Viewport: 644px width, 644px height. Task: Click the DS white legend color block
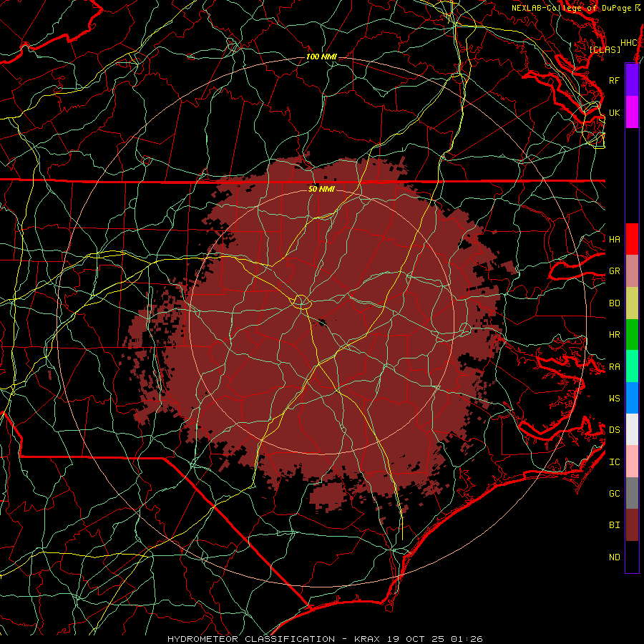632,429
